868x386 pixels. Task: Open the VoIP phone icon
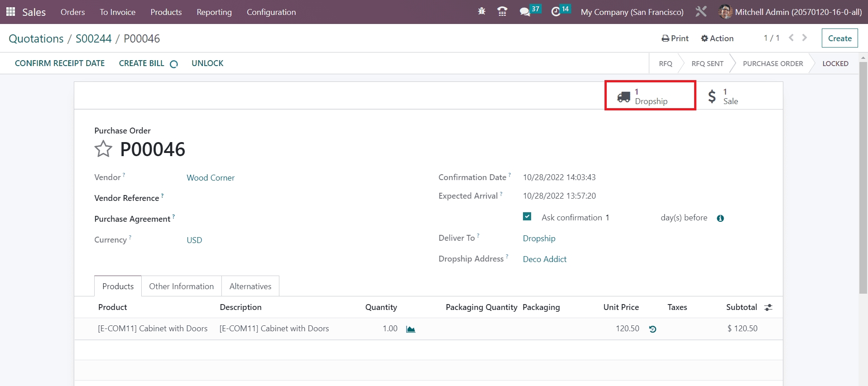click(502, 12)
